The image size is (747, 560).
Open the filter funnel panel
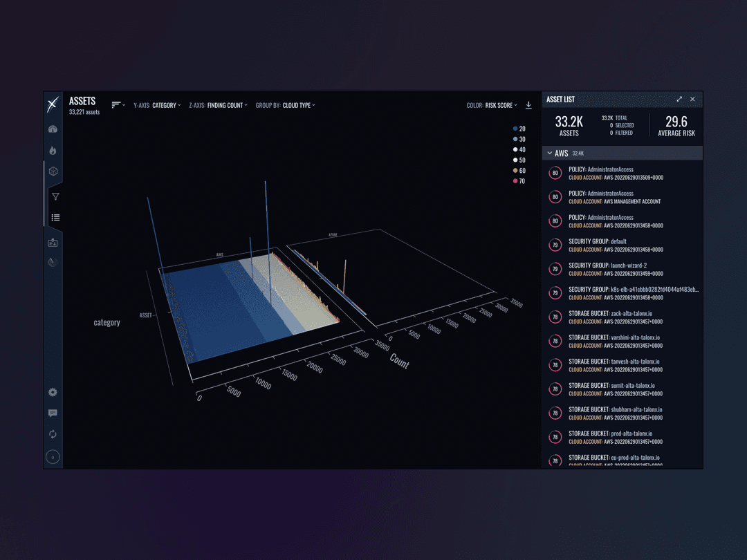[x=55, y=197]
